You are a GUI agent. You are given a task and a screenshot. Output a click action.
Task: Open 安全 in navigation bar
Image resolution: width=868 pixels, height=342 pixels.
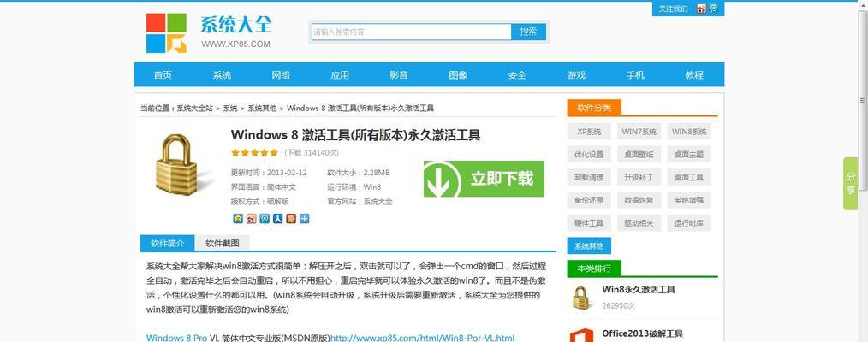click(x=517, y=75)
